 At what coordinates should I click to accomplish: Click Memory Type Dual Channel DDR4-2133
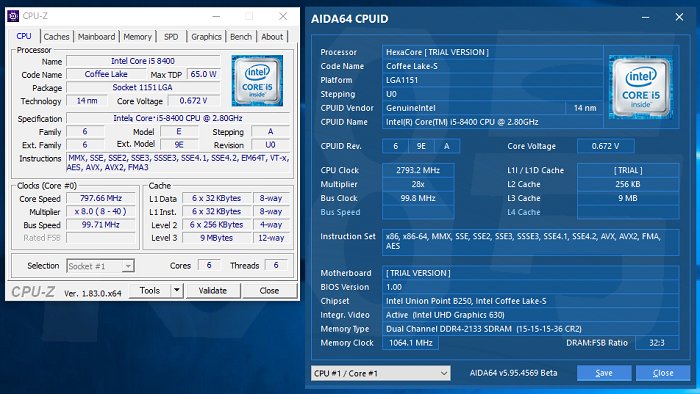tap(530, 329)
